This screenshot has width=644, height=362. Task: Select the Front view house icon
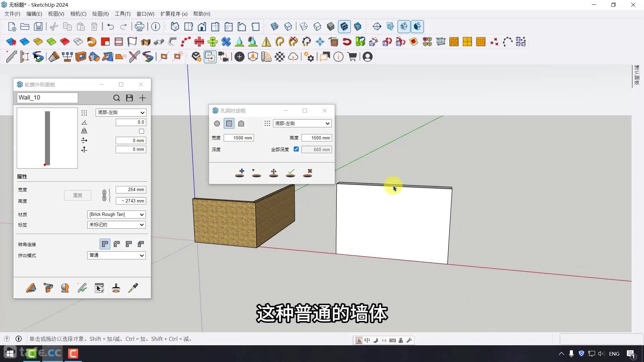[x=202, y=26]
